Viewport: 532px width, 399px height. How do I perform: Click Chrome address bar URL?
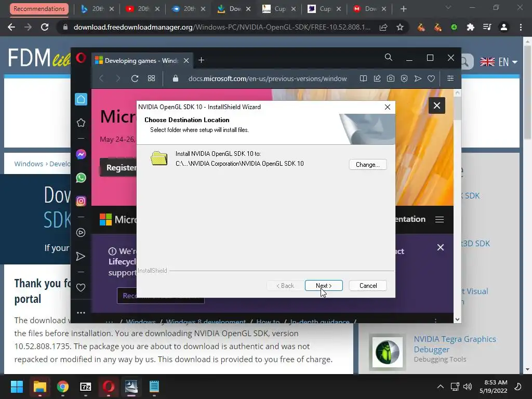click(222, 27)
